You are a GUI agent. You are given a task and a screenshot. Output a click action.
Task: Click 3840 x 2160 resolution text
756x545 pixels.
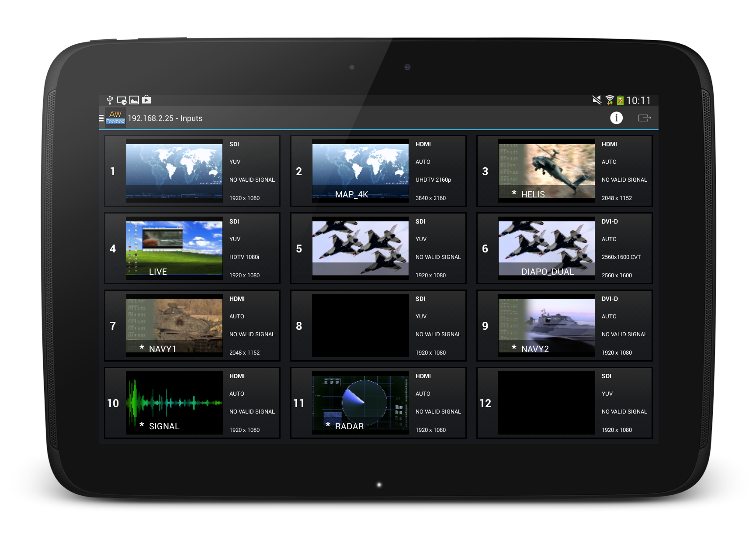(x=430, y=198)
